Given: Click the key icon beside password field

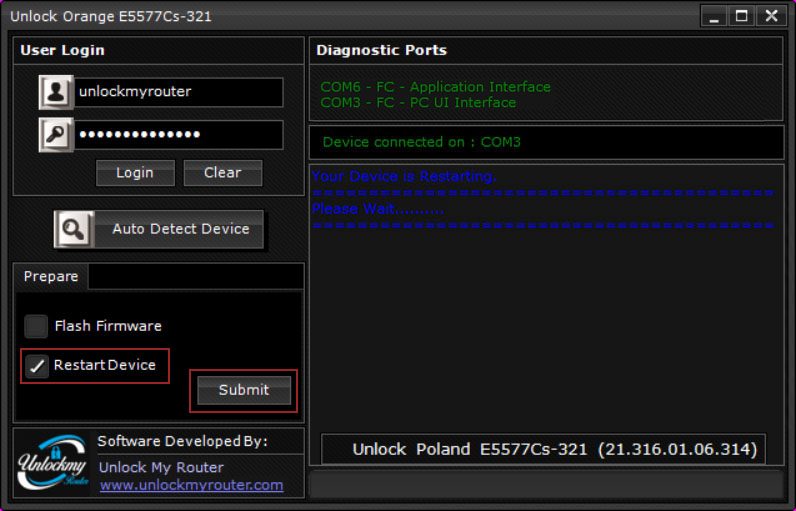Looking at the screenshot, I should click(x=56, y=134).
